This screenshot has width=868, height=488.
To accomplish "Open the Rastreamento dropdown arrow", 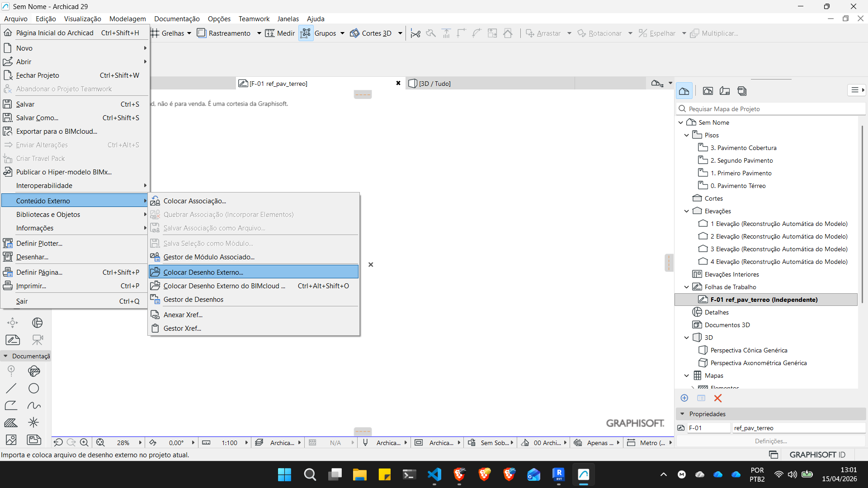I will [x=259, y=33].
